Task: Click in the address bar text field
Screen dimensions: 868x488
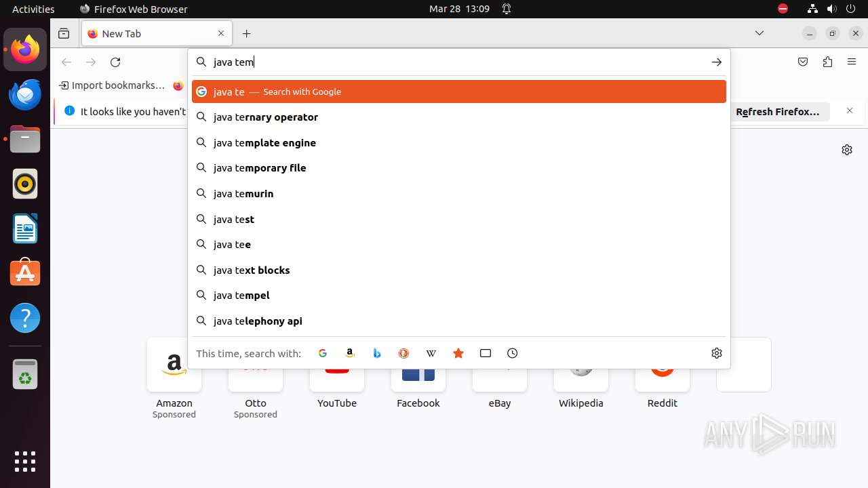Action: click(x=458, y=62)
